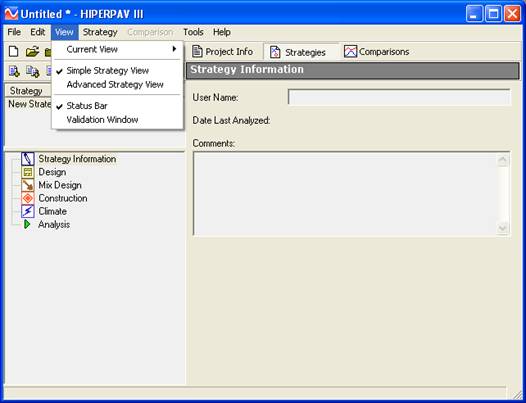Click the New file toolbar icon

tap(13, 52)
